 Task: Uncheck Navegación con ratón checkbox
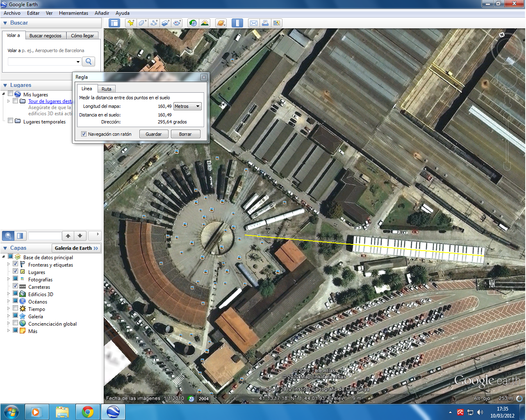click(x=84, y=134)
